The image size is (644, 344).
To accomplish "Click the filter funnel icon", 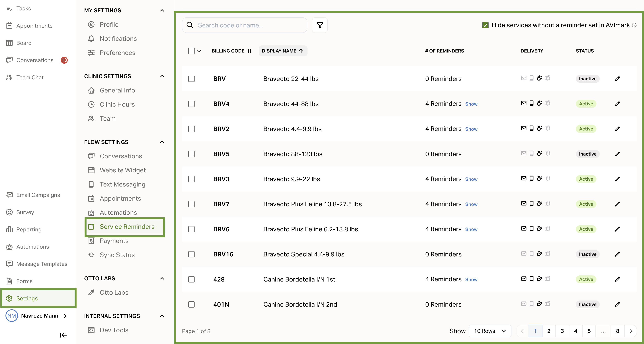I will tap(320, 25).
